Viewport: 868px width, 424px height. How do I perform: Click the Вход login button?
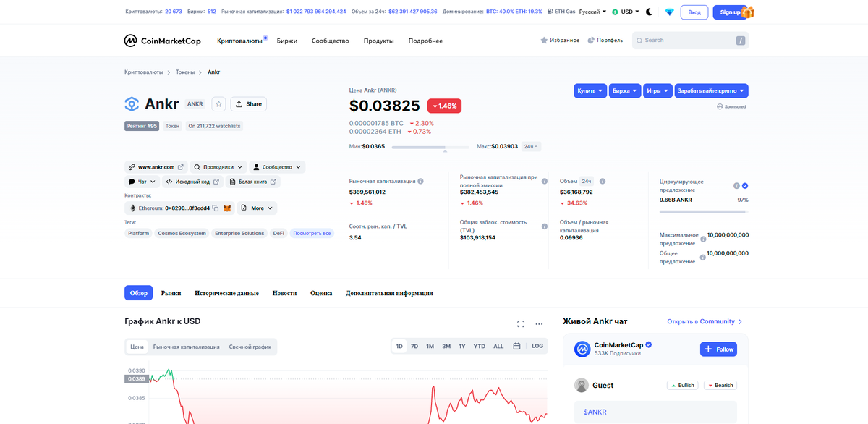(x=694, y=12)
